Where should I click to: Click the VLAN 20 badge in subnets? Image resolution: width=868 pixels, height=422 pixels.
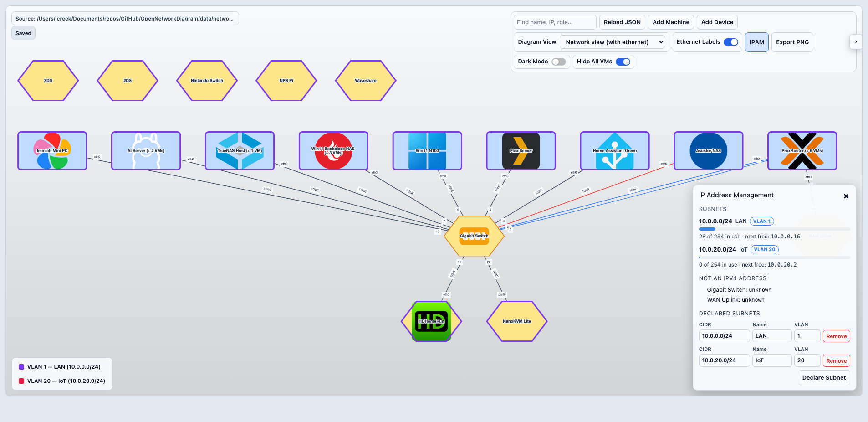765,250
